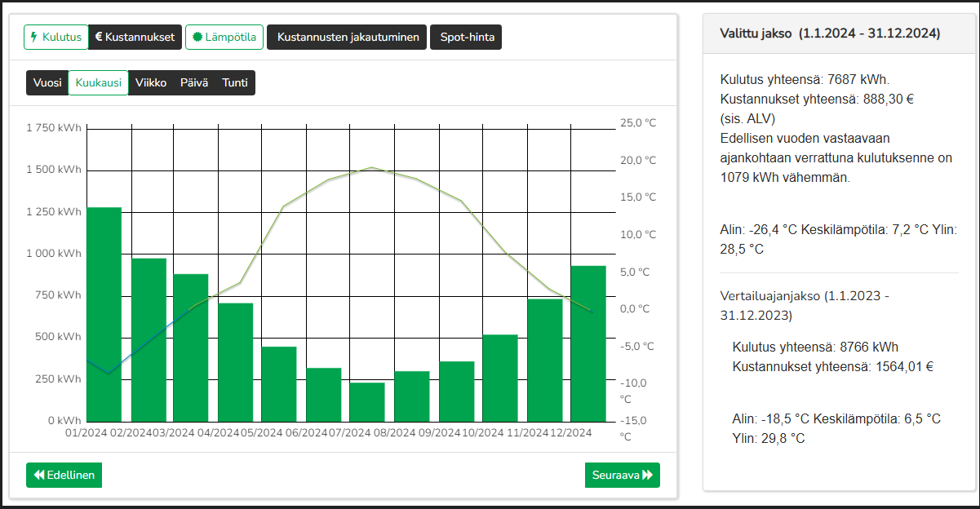This screenshot has width=980, height=509.
Task: Click the lightning bolt icon on Kulutus
Action: coord(33,38)
